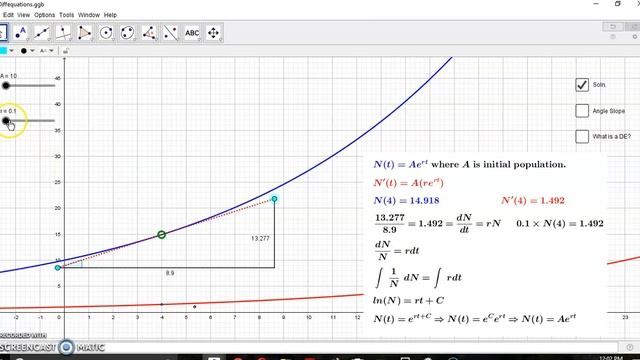This screenshot has height=360, width=640.
Task: Check the What is a DE? checkbox
Action: click(x=582, y=136)
